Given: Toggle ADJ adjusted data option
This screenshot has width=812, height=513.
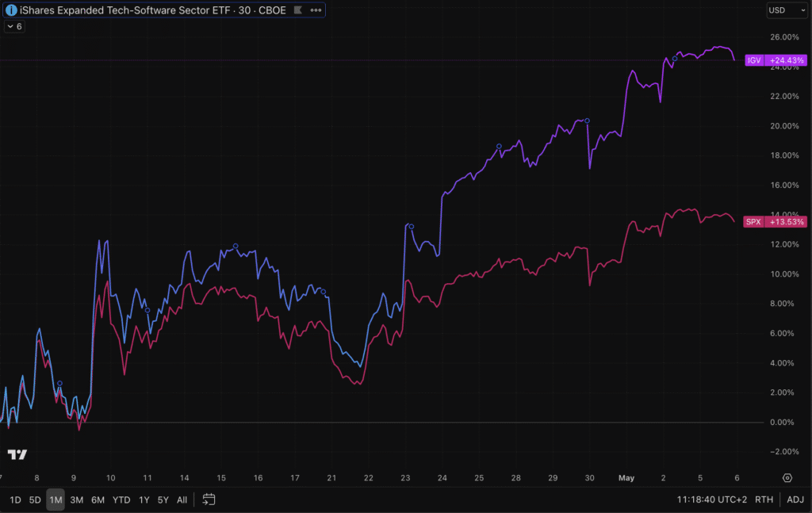Looking at the screenshot, I should point(795,500).
